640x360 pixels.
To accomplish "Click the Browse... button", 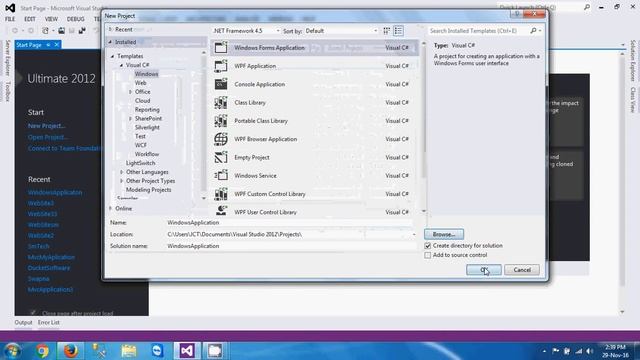I will tap(444, 234).
